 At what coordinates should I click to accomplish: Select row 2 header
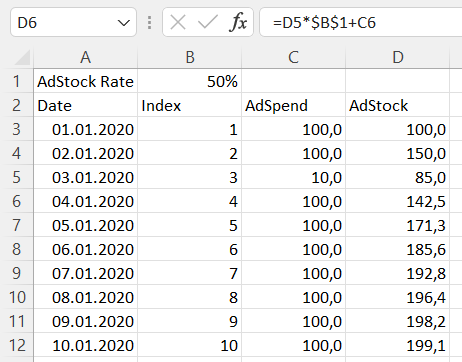pos(17,105)
